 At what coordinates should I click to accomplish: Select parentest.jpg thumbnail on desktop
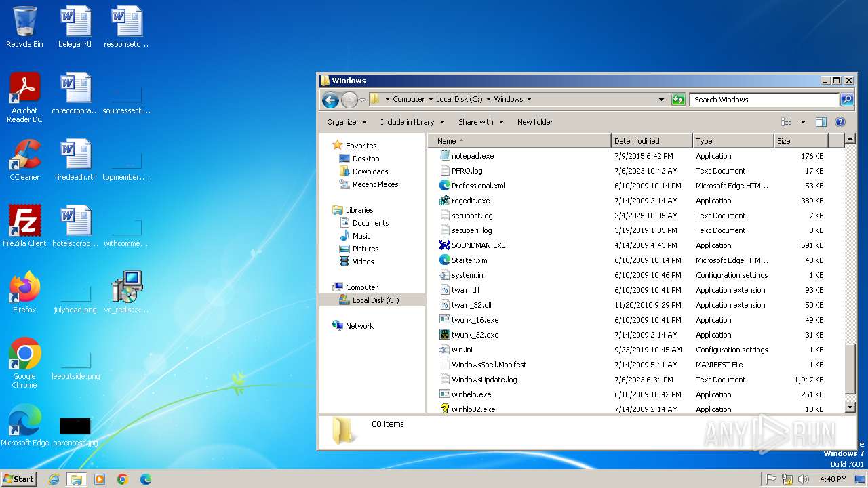click(75, 431)
